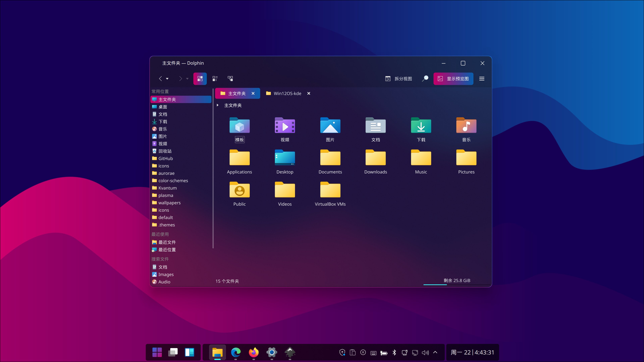This screenshot has height=362, width=644.
Task: Select the Public folder icon
Action: pos(239,190)
